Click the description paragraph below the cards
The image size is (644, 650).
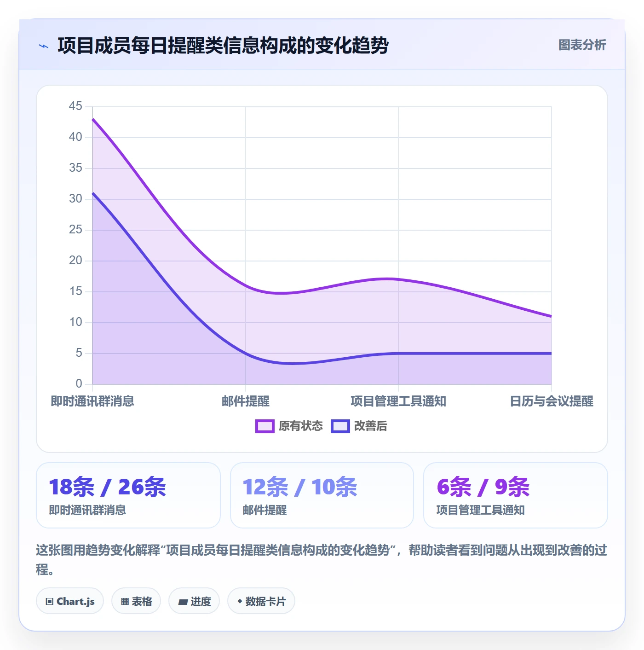pyautogui.click(x=322, y=560)
